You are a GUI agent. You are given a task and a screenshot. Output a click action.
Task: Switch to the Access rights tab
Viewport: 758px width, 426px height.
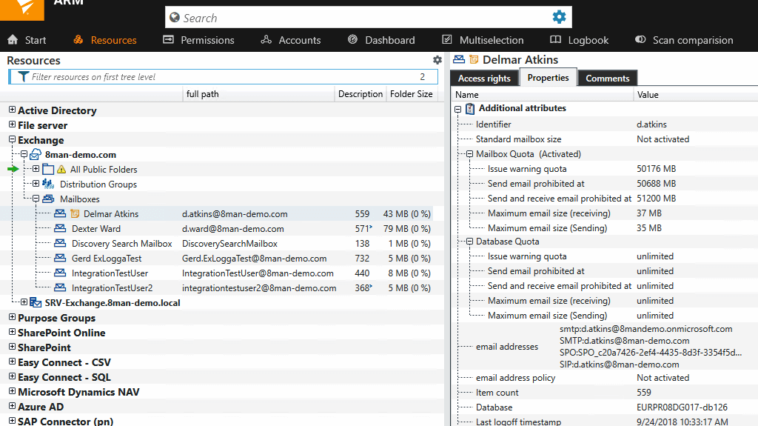484,78
